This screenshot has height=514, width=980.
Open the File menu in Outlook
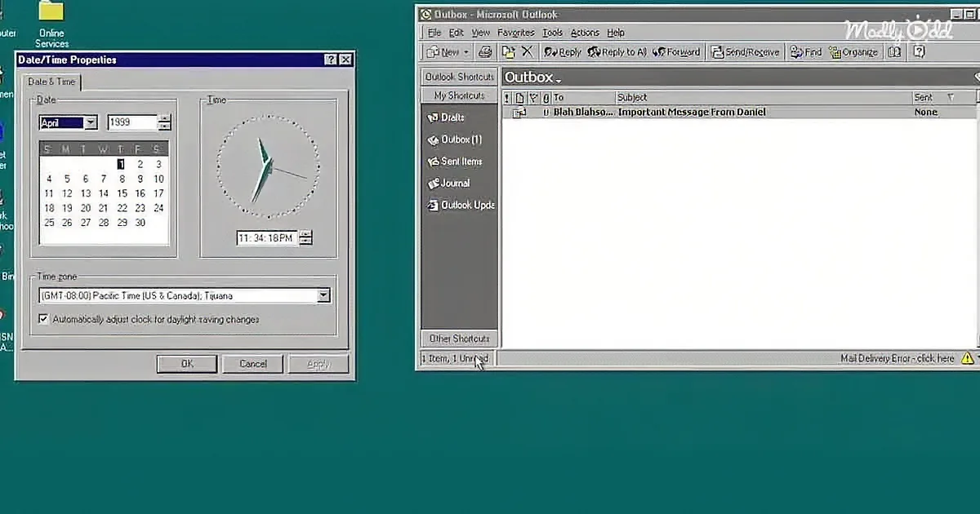point(434,33)
